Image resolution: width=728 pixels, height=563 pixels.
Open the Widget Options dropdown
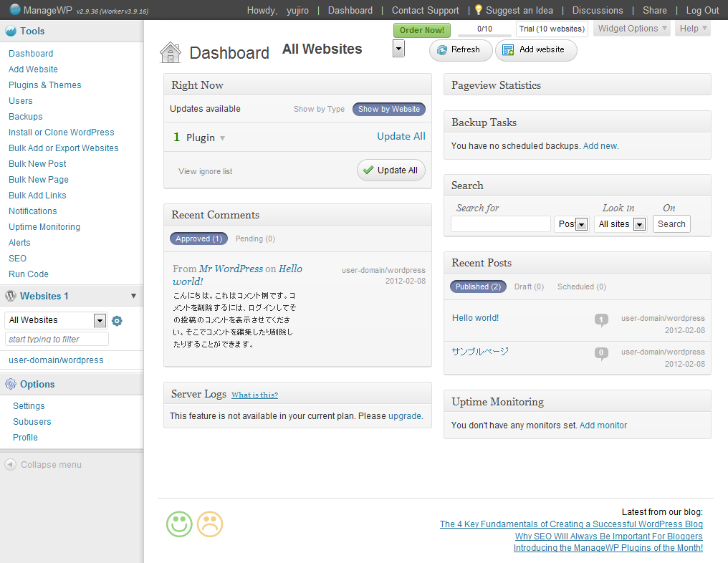pos(633,29)
